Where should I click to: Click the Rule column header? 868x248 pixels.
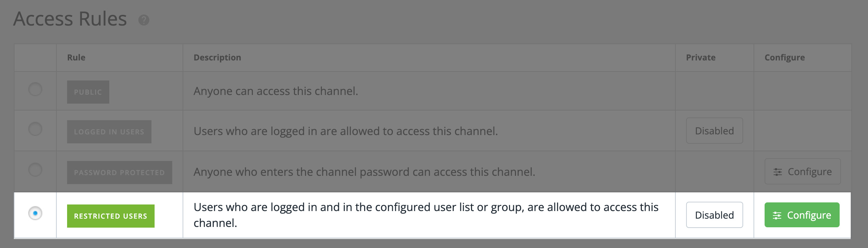[76, 58]
